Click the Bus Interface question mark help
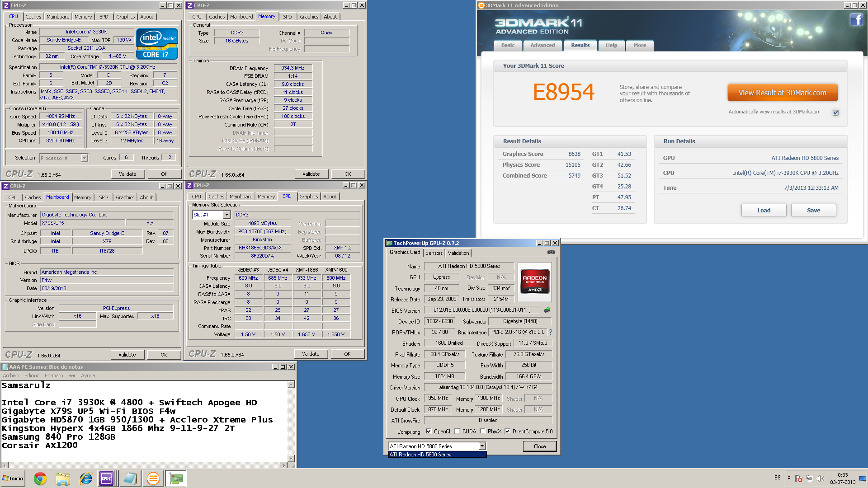Screen dimensions: 868x488 click(551, 332)
